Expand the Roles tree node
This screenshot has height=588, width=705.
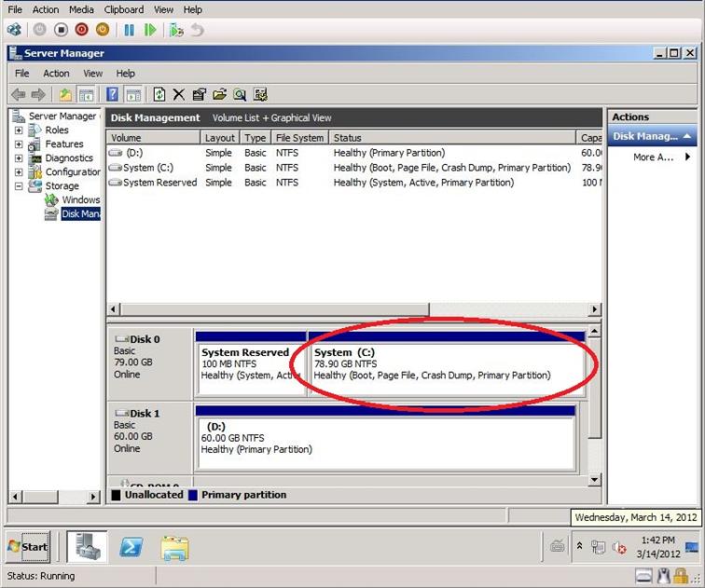(x=19, y=130)
